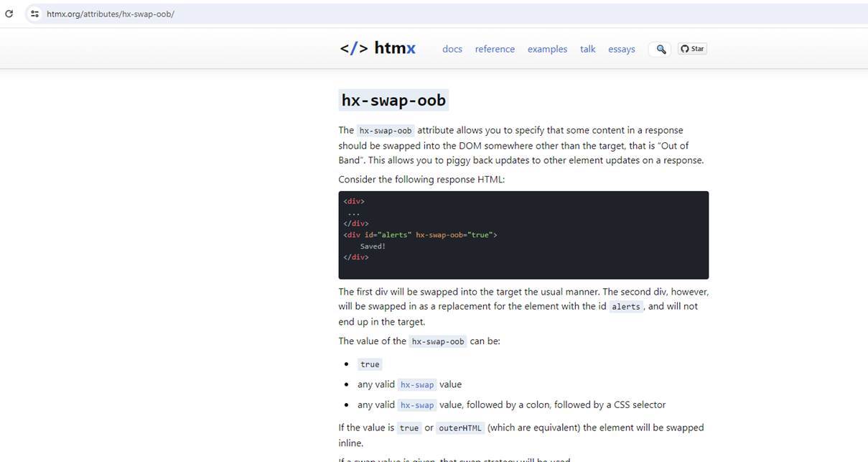Click the "Saved!" text in the code block

(373, 246)
